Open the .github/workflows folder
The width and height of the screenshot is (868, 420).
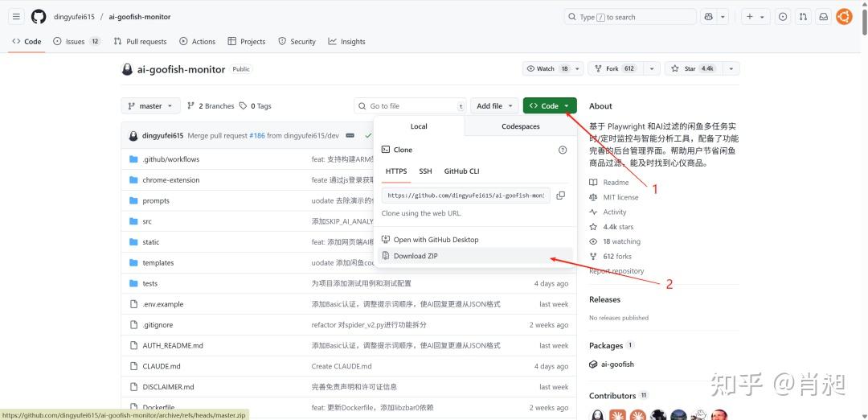coord(170,159)
